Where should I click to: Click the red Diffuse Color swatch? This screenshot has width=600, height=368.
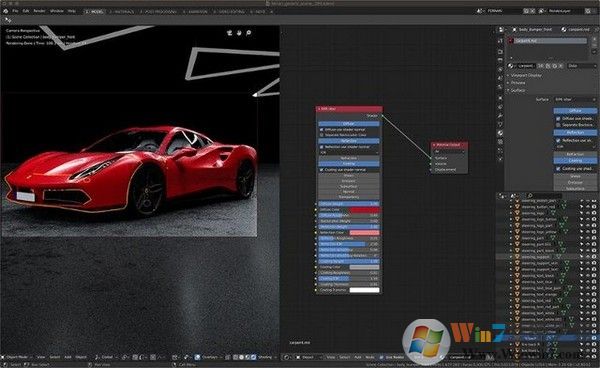point(365,210)
